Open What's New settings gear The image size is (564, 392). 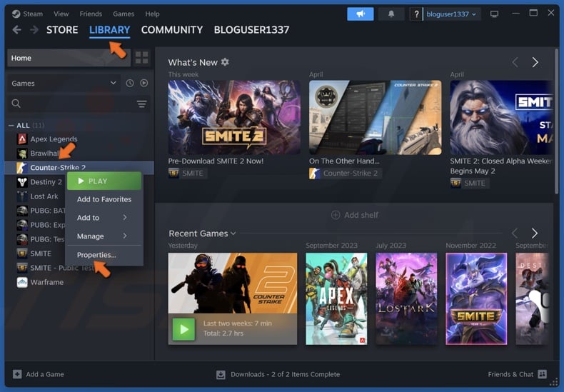point(225,62)
